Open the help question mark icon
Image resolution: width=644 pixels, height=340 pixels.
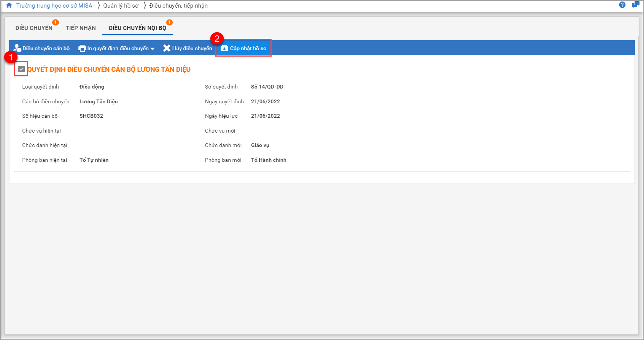click(x=622, y=5)
